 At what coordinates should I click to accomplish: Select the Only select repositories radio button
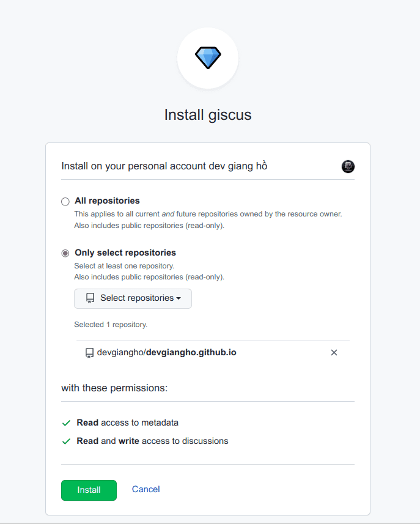(x=65, y=253)
